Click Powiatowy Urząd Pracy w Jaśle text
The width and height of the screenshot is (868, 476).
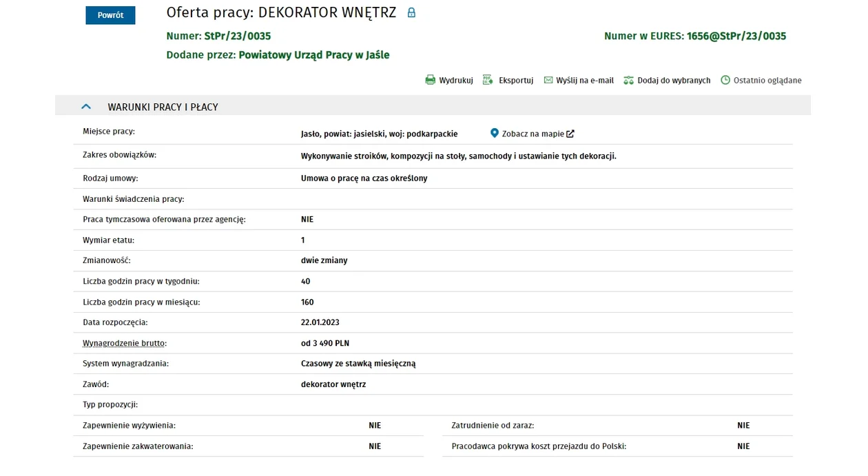point(314,55)
